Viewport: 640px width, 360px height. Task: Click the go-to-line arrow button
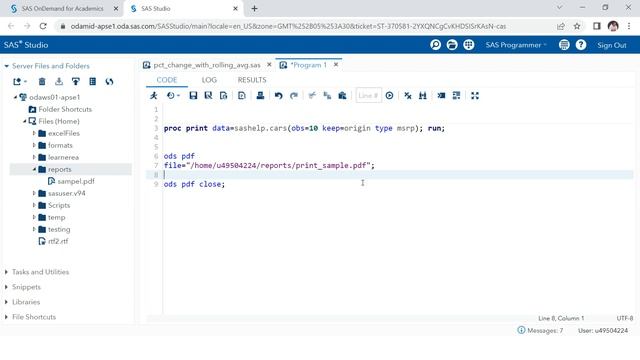coord(389,96)
